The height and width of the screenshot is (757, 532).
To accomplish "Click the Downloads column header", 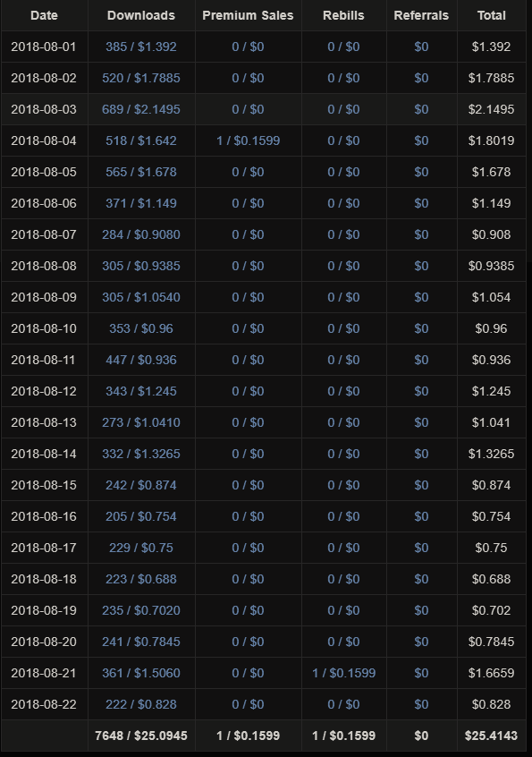I will coord(141,15).
